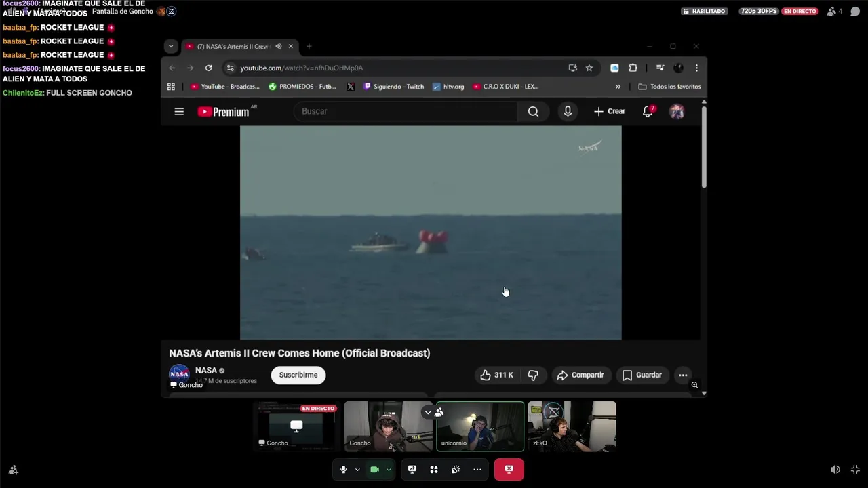This screenshot has height=488, width=868.
Task: Open activities icon in call controls
Action: [433, 469]
